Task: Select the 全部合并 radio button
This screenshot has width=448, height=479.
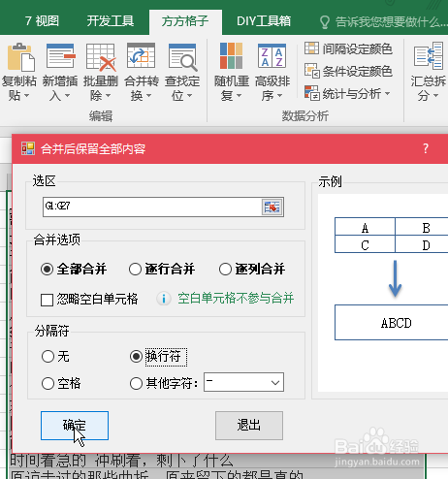Action: (48, 269)
